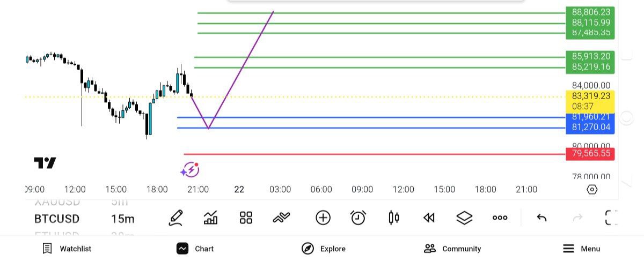Open the layout grid templates icon
Screen dimensions: 644x262
pos(246,218)
